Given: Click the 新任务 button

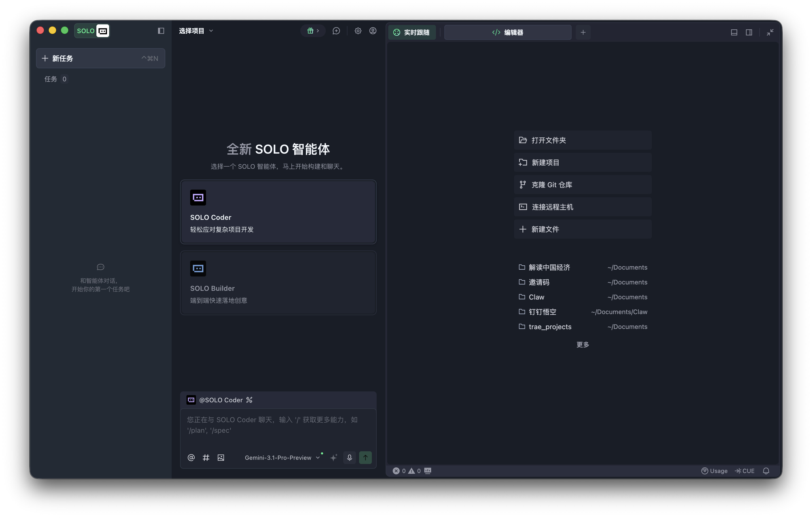Looking at the screenshot, I should click(x=100, y=58).
